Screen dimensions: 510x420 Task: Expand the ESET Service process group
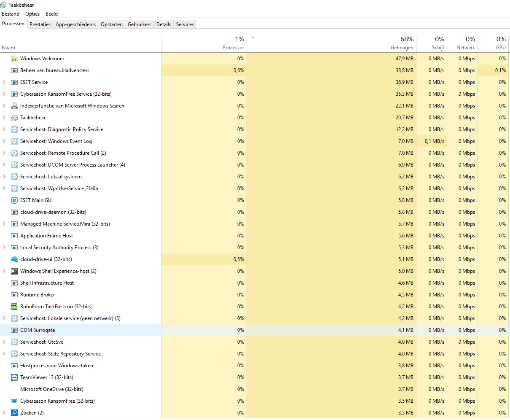click(x=4, y=82)
